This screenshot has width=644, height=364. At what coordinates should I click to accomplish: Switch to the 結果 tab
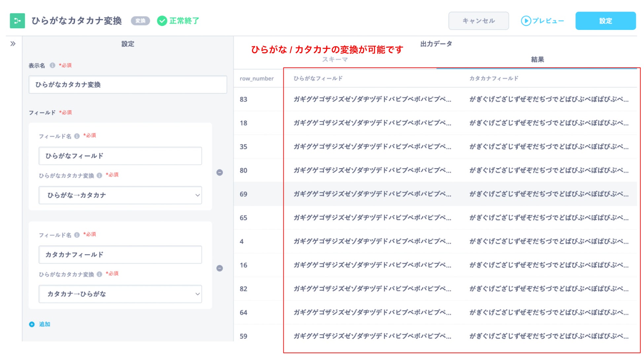click(537, 59)
